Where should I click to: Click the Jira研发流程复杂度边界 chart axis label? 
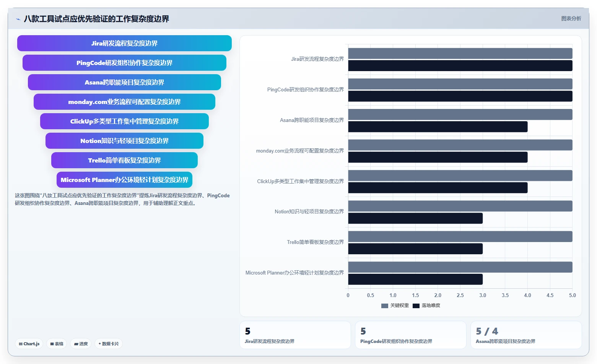tap(317, 59)
